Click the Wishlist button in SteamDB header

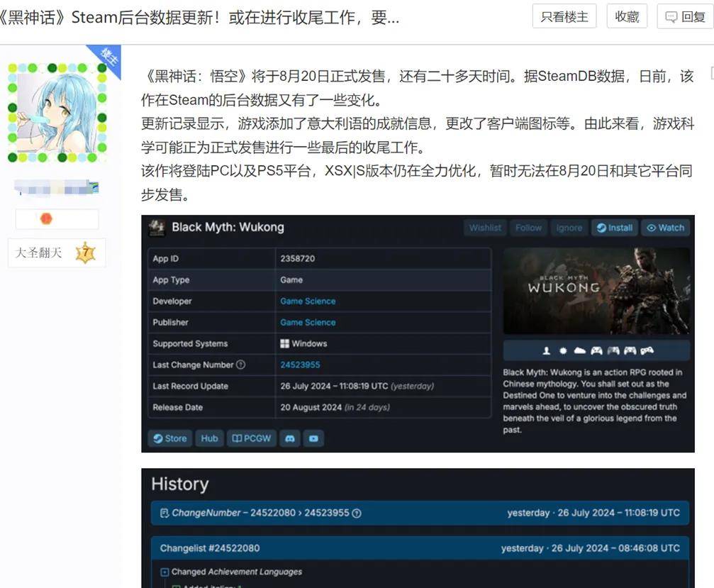[485, 228]
